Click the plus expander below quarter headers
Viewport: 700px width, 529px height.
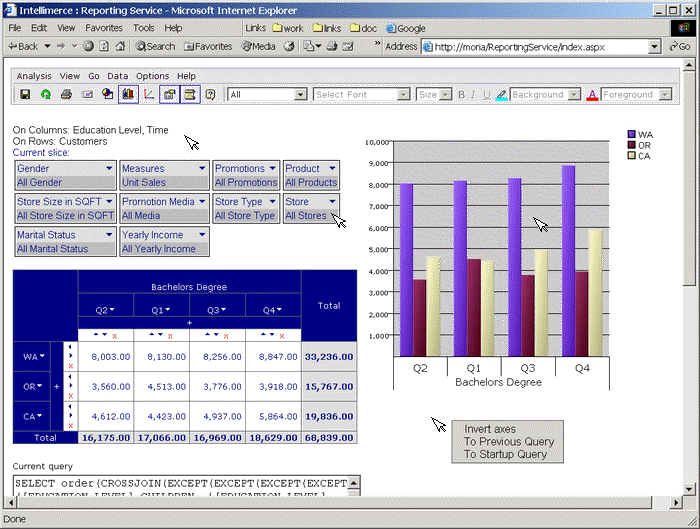coord(189,323)
